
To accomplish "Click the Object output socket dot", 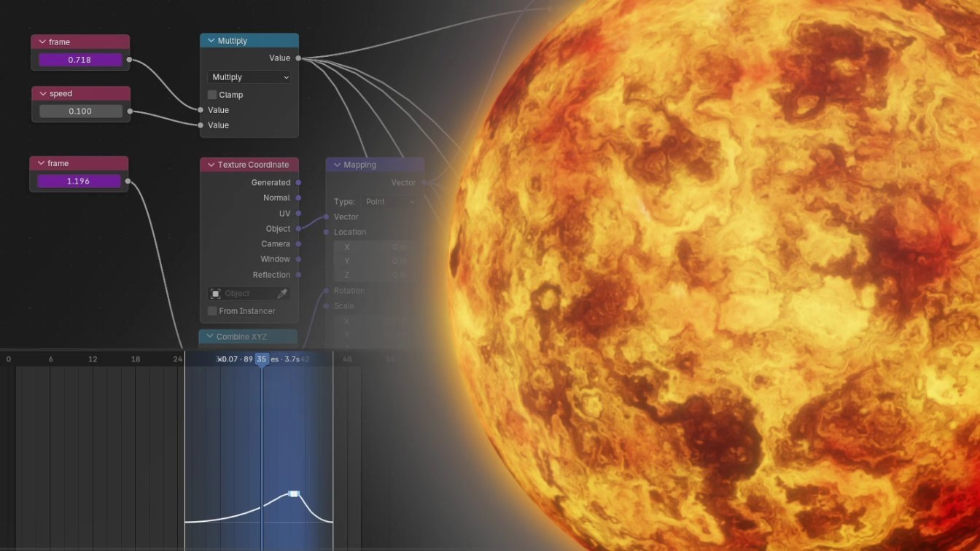I will (x=299, y=229).
